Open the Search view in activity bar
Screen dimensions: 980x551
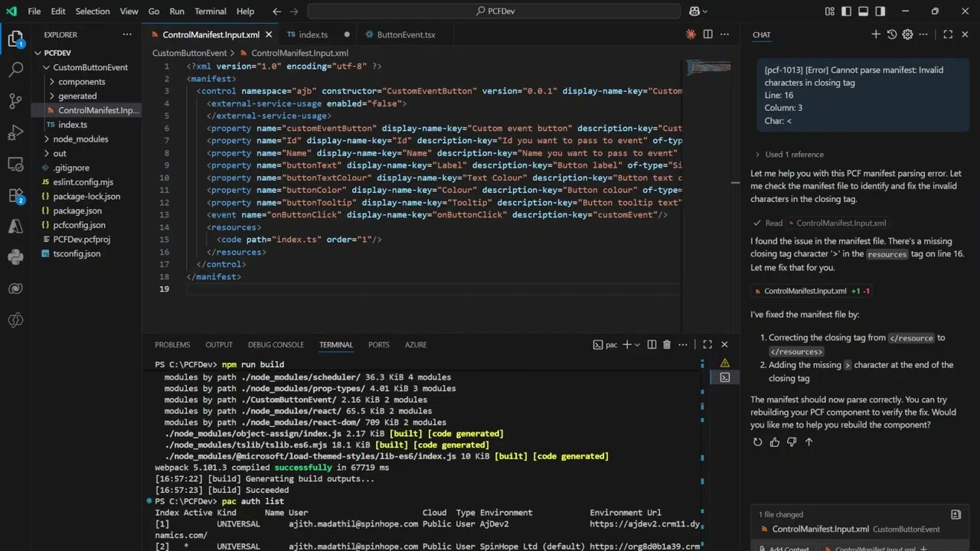coord(15,70)
